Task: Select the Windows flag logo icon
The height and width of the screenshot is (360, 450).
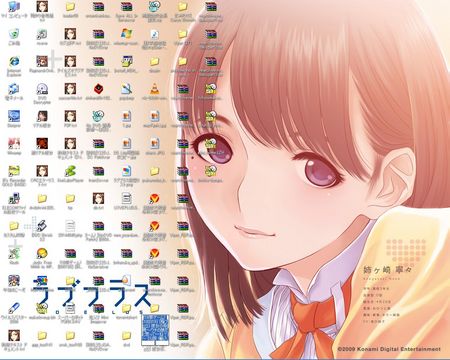Action: 126,34
